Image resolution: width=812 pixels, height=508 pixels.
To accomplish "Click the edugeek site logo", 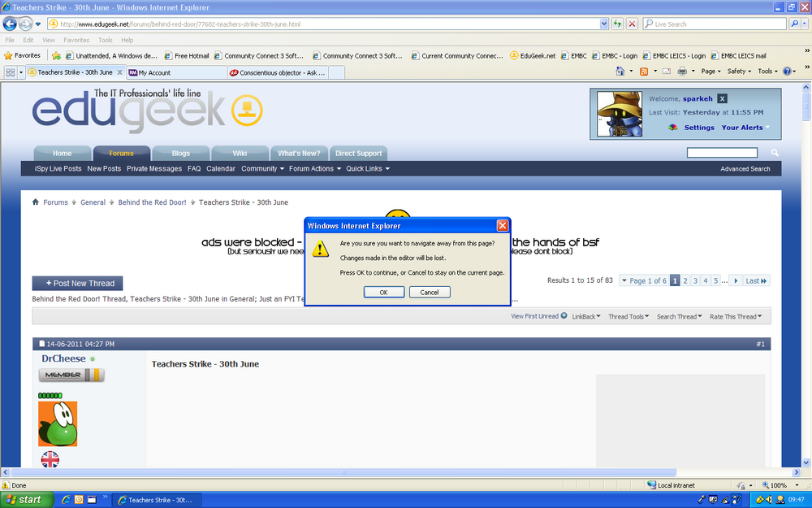I will (x=148, y=111).
